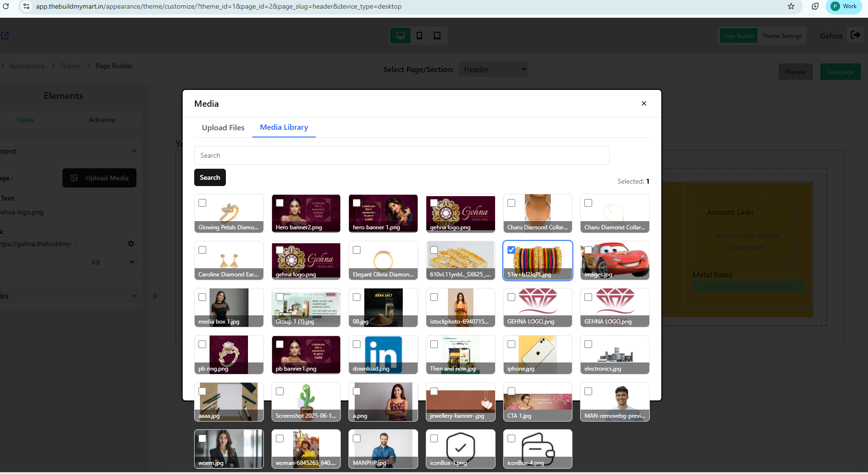Select the aaaa.jpg thumbnail
The width and height of the screenshot is (868, 474).
click(229, 401)
